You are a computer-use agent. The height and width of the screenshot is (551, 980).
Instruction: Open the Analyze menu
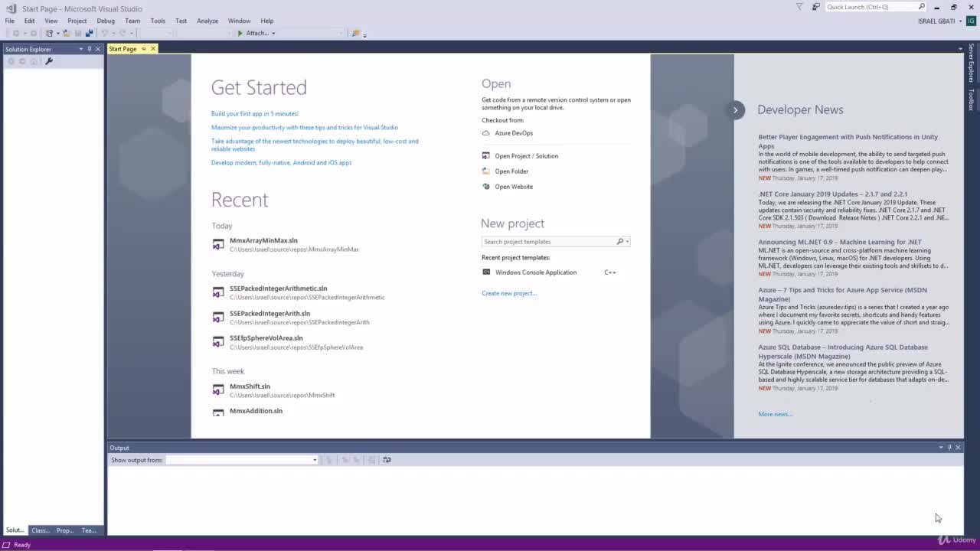pyautogui.click(x=207, y=21)
